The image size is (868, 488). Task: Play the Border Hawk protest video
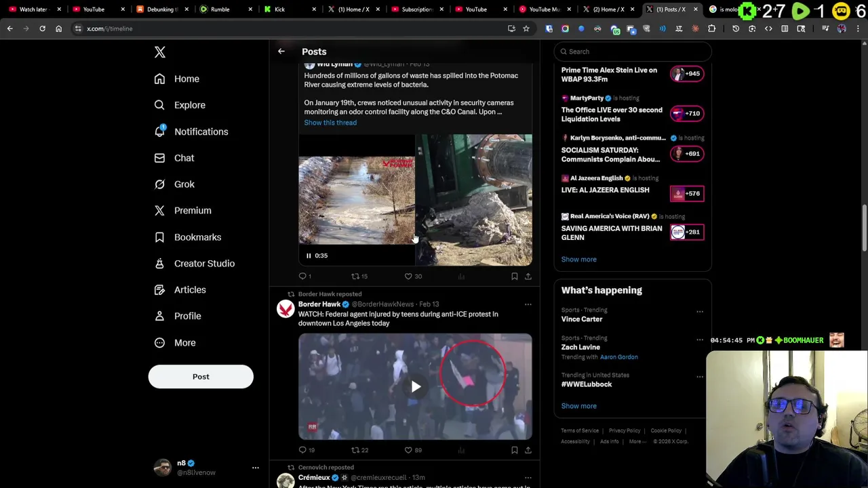[x=416, y=386]
